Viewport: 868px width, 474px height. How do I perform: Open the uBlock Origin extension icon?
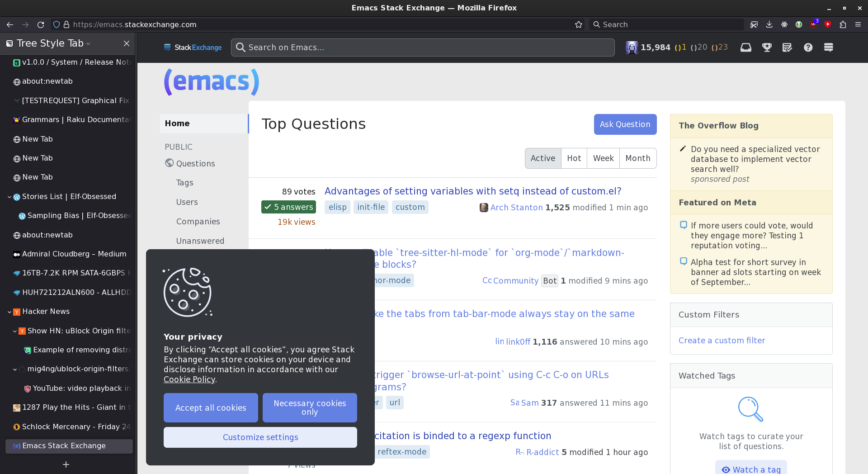click(x=814, y=24)
